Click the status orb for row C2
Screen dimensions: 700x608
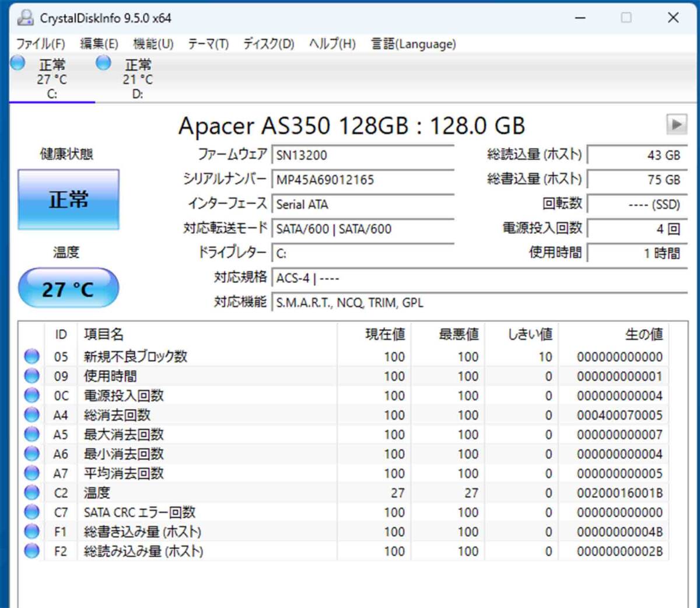[32, 492]
